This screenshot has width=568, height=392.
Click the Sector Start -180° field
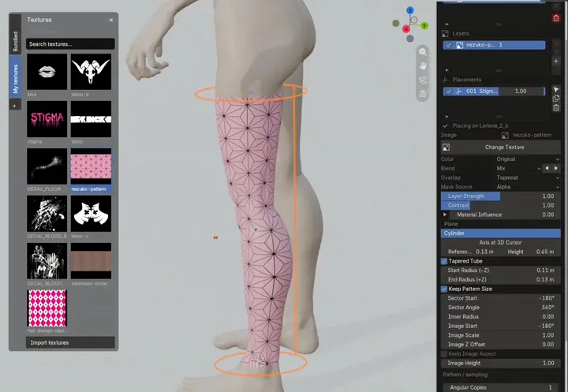coord(501,298)
